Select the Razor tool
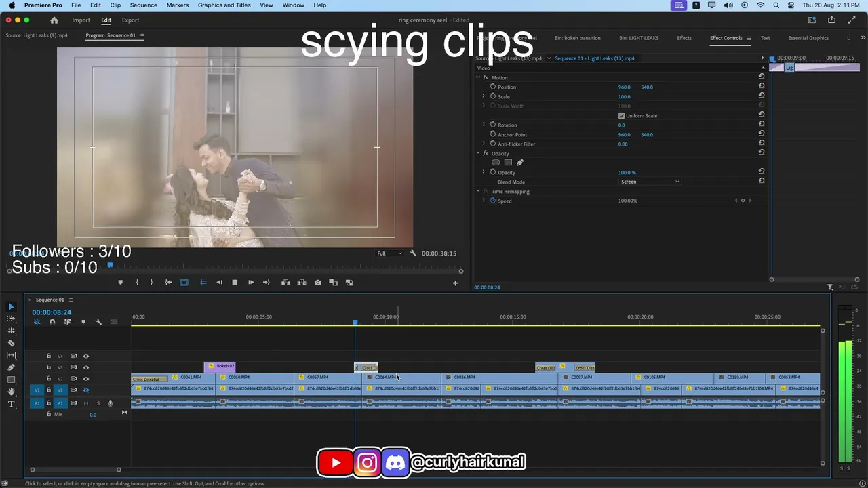 tap(11, 343)
